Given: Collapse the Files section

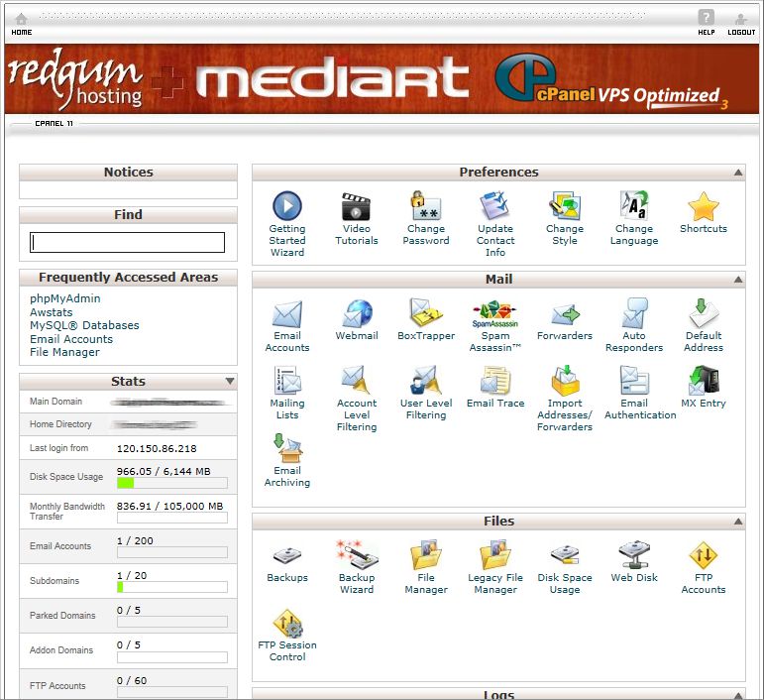Looking at the screenshot, I should pyautogui.click(x=738, y=522).
